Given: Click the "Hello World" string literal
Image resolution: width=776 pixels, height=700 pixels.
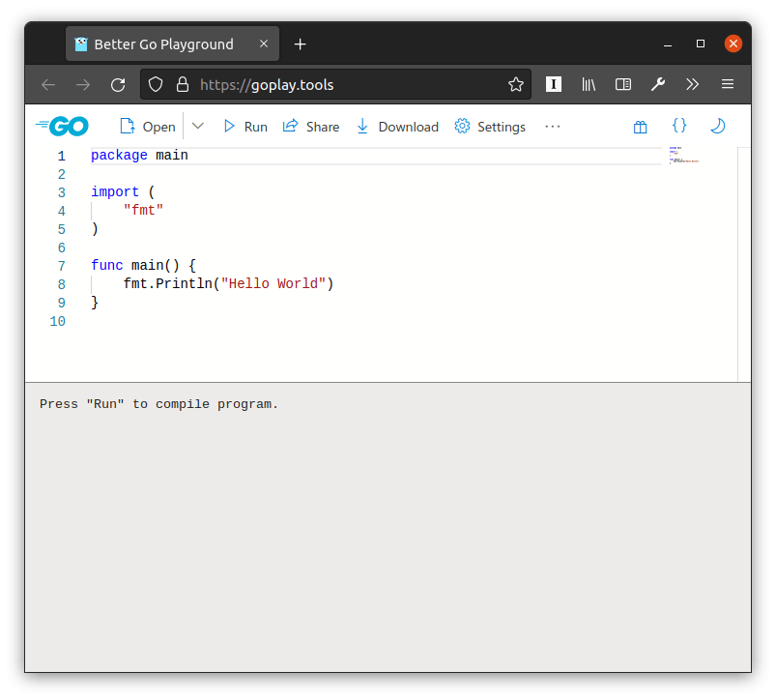Looking at the screenshot, I should [273, 283].
